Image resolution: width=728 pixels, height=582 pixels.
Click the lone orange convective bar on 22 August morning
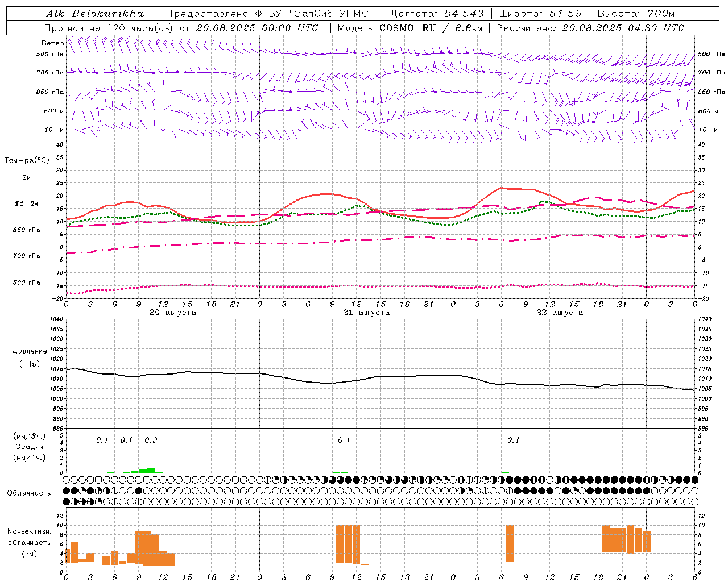(510, 543)
